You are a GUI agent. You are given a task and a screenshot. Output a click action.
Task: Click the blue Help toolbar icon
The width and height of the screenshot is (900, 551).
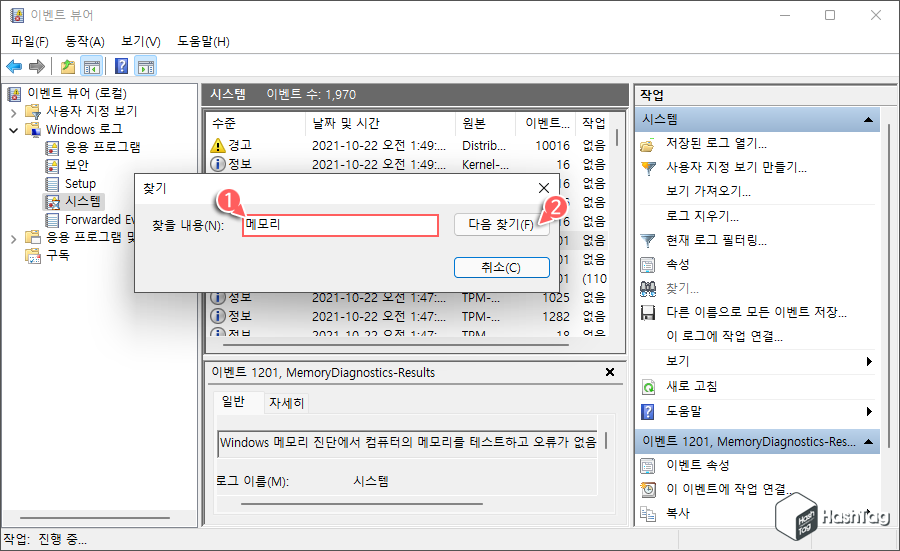point(121,67)
